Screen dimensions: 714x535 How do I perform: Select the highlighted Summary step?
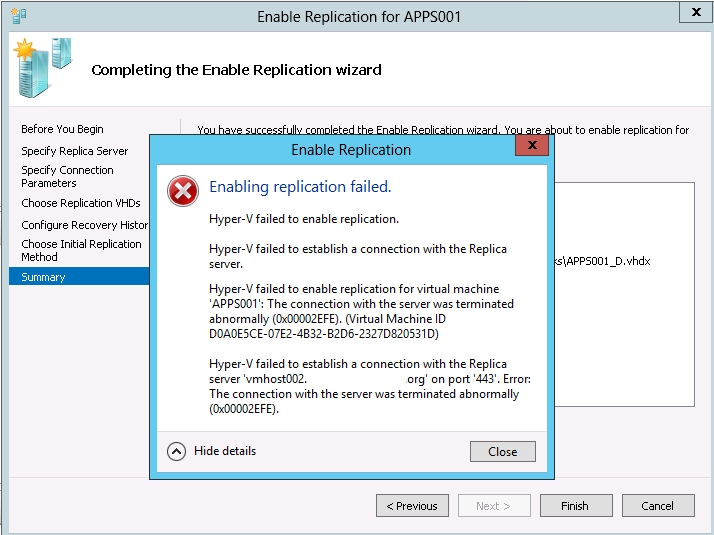pos(79,277)
